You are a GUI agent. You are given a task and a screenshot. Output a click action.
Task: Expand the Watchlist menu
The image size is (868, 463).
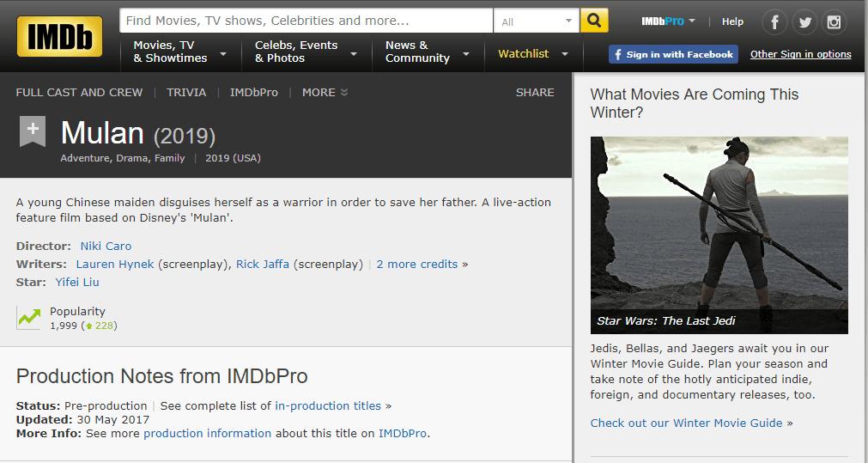pos(533,54)
